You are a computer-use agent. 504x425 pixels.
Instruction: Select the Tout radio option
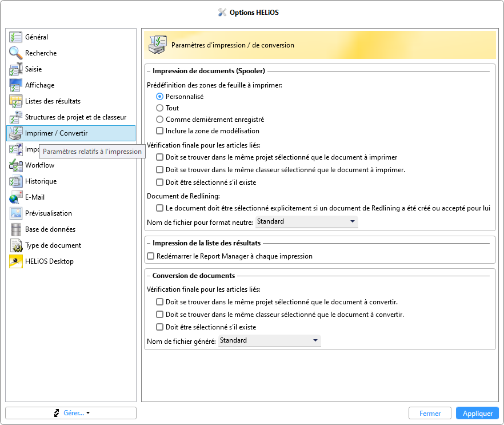(x=160, y=108)
